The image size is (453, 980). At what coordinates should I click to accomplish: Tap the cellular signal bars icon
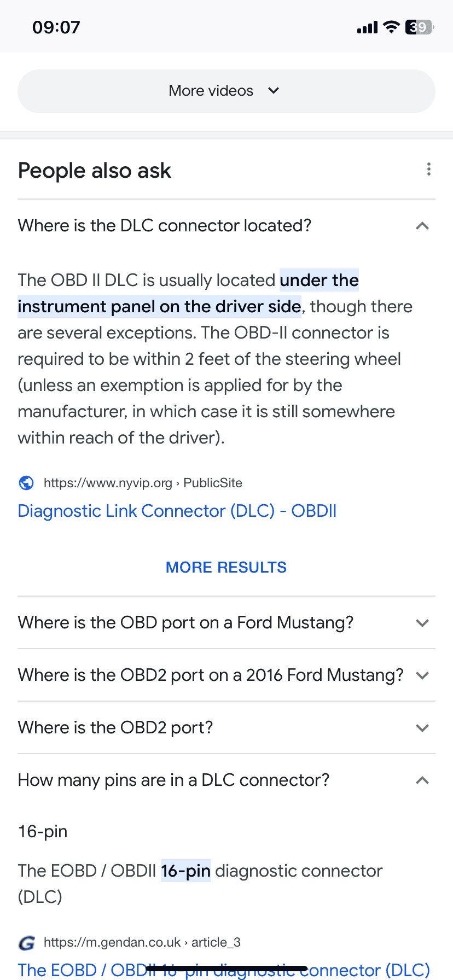[367, 27]
